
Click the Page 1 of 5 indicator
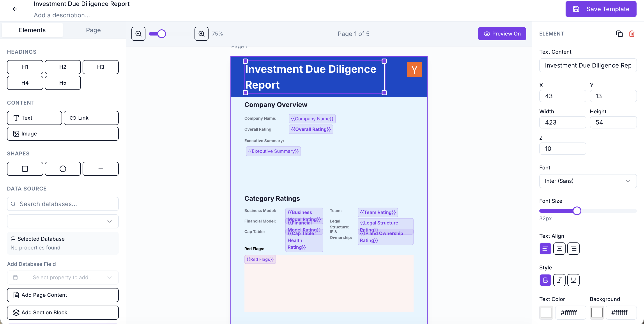354,34
